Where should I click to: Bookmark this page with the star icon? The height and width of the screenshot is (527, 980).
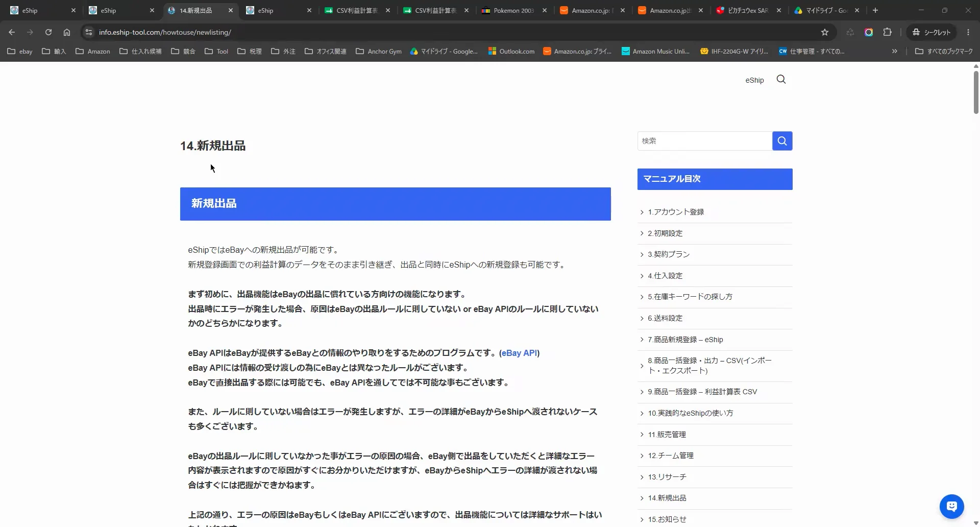[824, 32]
